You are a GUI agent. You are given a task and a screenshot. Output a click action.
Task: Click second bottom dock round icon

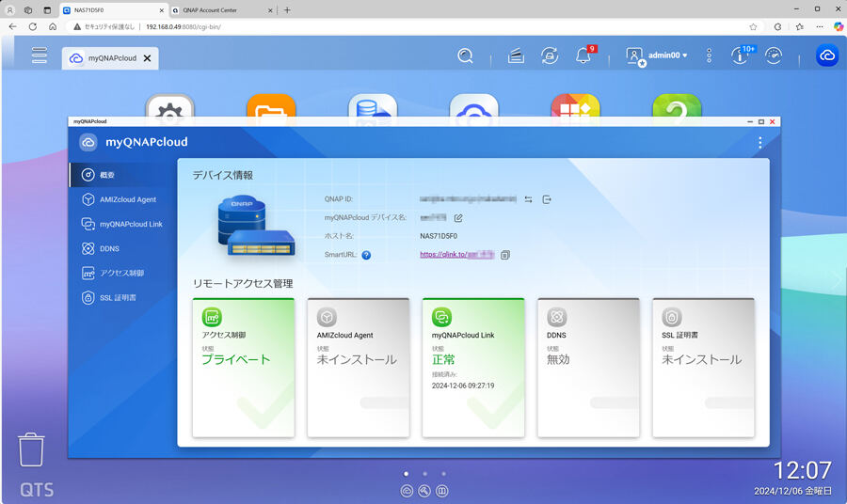pyautogui.click(x=424, y=491)
